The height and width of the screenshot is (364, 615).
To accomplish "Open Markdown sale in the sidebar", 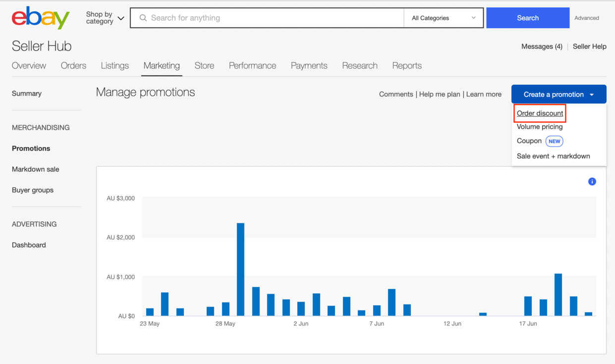I will pyautogui.click(x=36, y=169).
